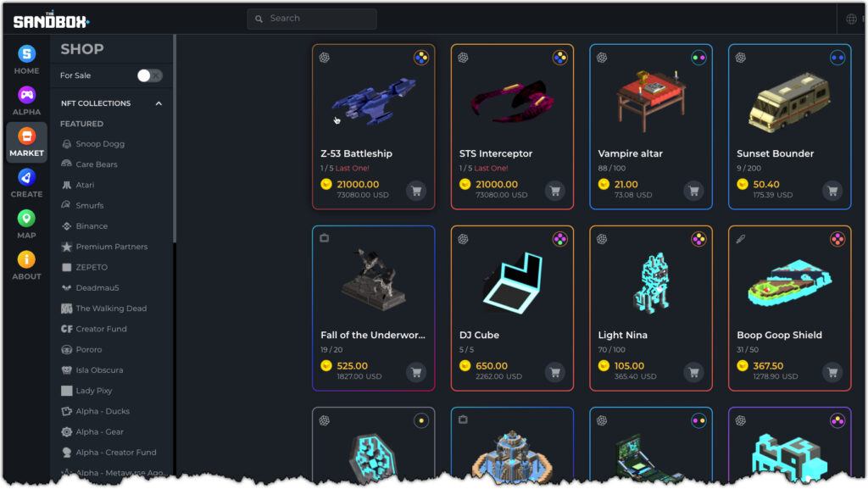Open Light Nina item title
The height and width of the screenshot is (489, 868).
tap(622, 336)
